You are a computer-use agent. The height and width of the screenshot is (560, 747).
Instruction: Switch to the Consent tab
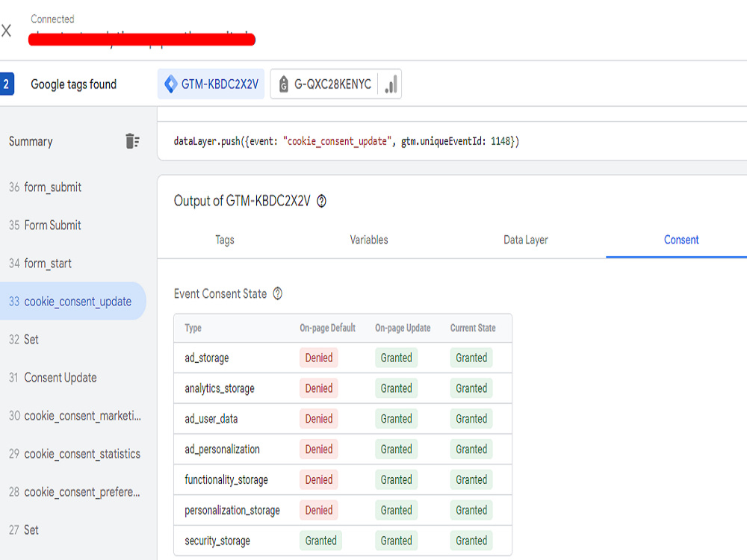coord(681,240)
